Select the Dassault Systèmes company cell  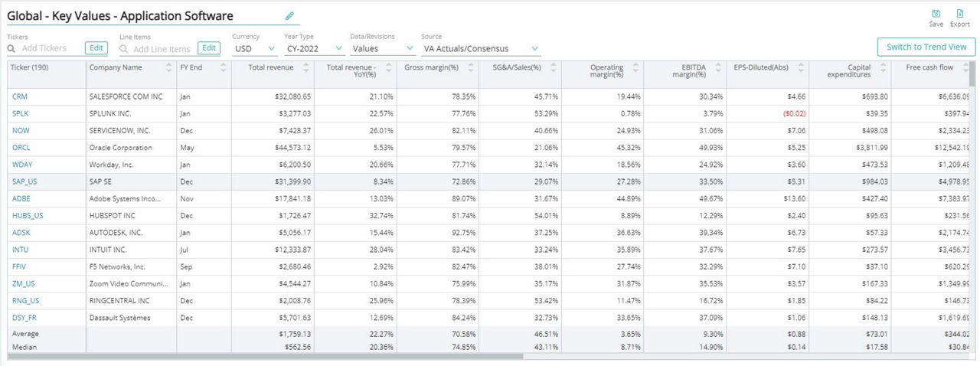[132, 317]
